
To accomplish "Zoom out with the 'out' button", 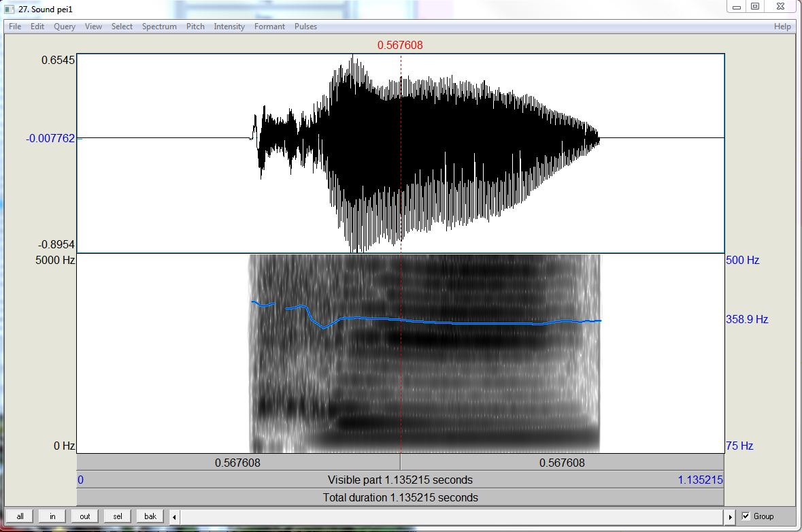I will click(85, 516).
